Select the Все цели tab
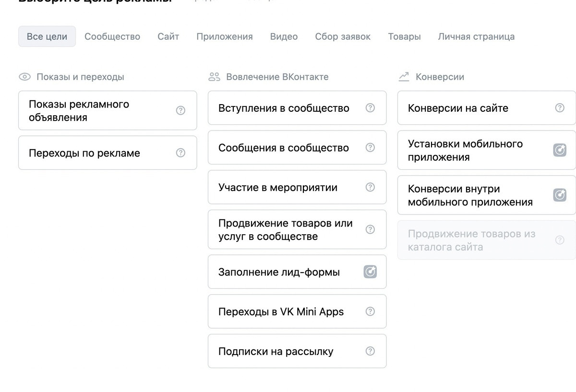The image size is (576, 392). point(47,36)
